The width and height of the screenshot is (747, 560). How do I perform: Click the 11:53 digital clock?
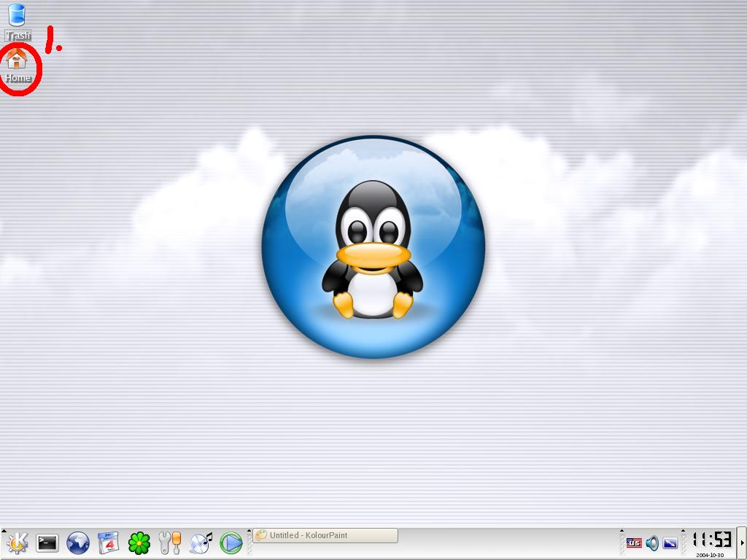712,540
